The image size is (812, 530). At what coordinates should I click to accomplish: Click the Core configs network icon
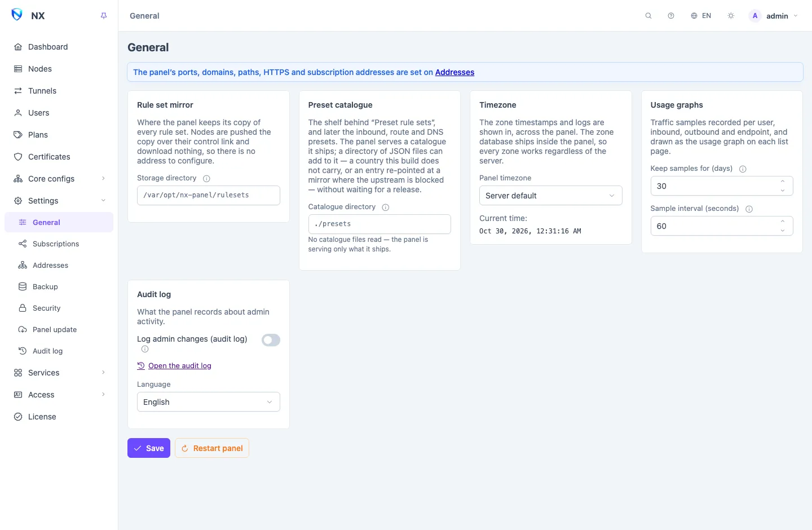coord(18,179)
